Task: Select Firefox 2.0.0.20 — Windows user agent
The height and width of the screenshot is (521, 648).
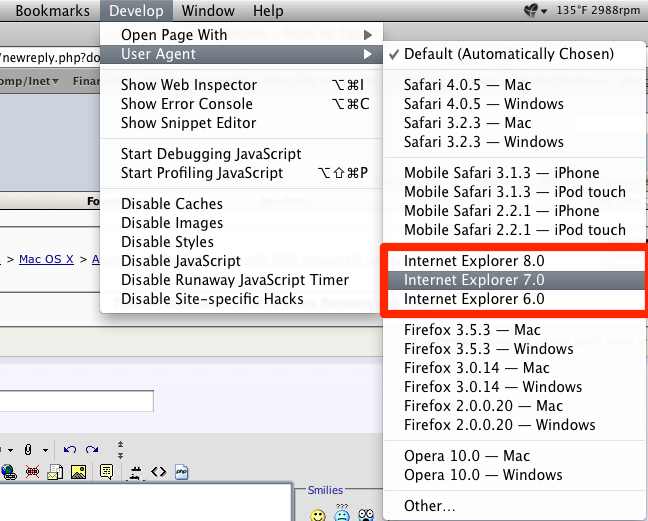Action: click(515, 425)
